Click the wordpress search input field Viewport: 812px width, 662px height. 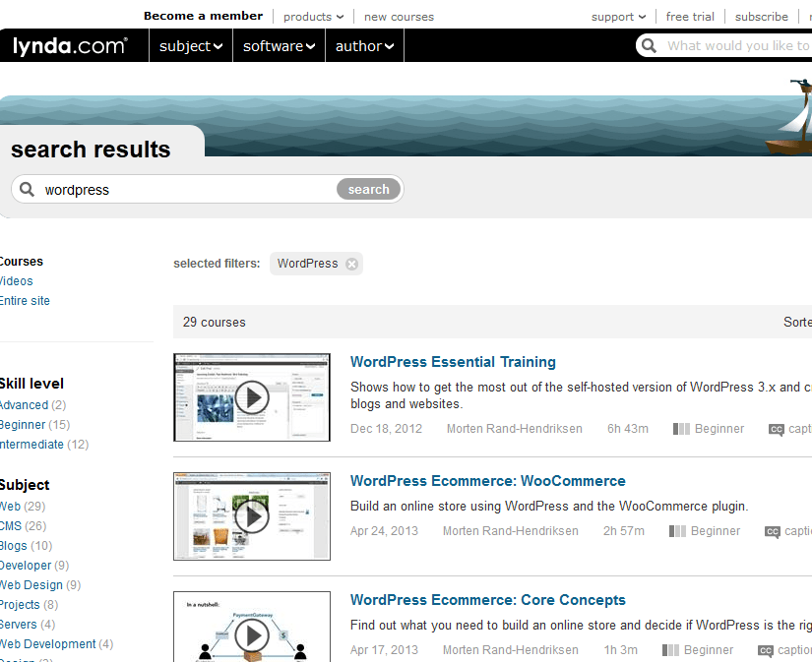[189, 190]
